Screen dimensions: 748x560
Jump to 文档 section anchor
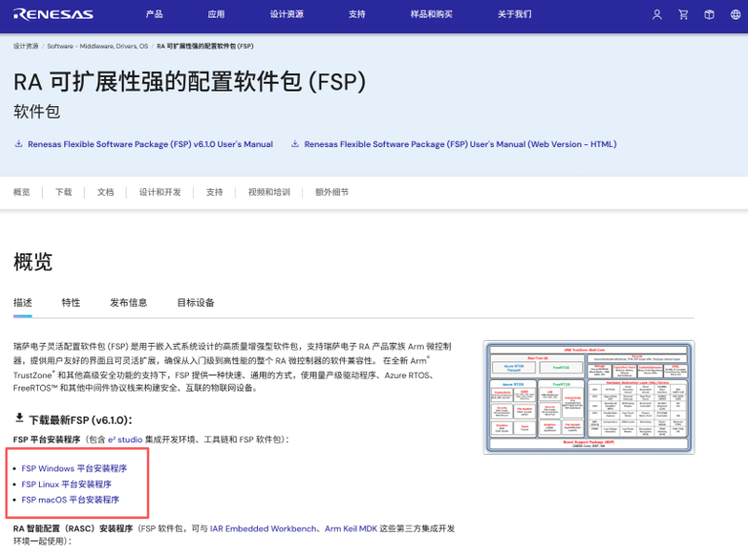(x=105, y=192)
